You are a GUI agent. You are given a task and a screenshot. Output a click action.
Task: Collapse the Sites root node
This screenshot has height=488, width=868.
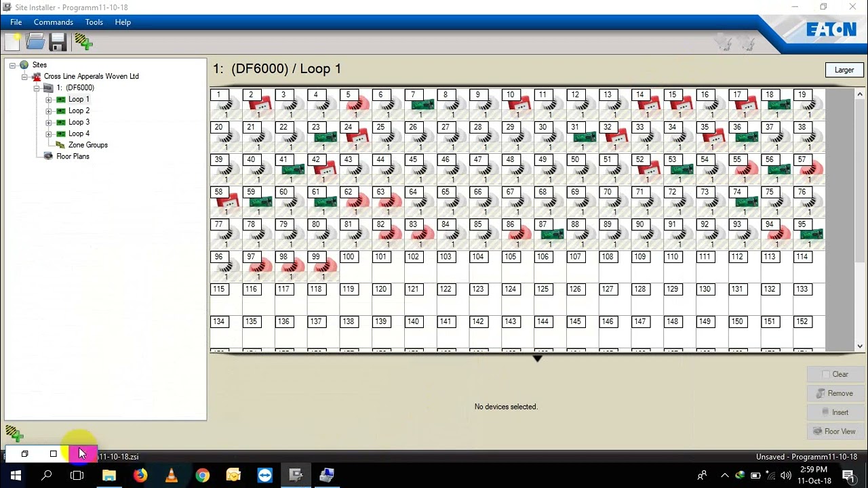pyautogui.click(x=12, y=65)
